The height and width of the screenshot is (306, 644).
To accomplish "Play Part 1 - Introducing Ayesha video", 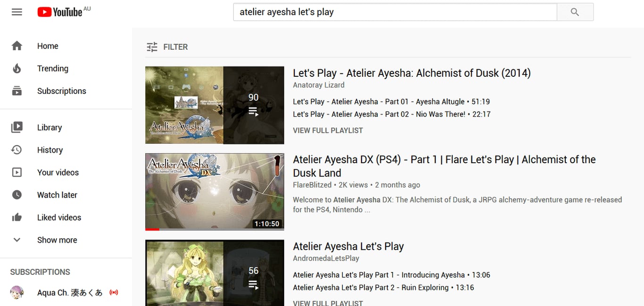I will tap(391, 275).
